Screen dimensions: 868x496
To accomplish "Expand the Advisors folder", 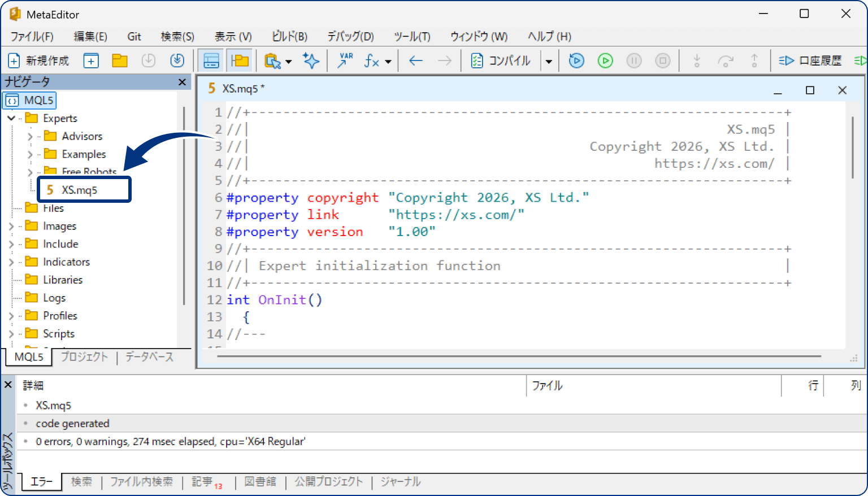I will (x=30, y=136).
